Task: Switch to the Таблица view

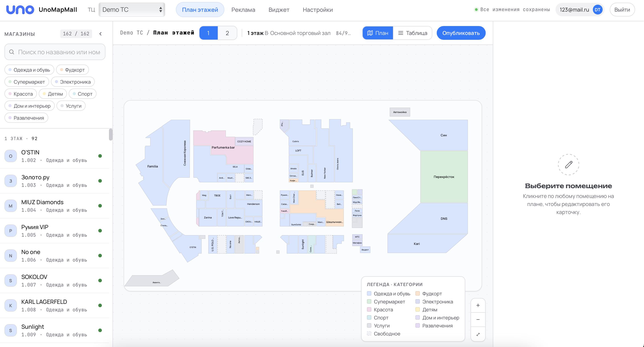Action: [413, 33]
